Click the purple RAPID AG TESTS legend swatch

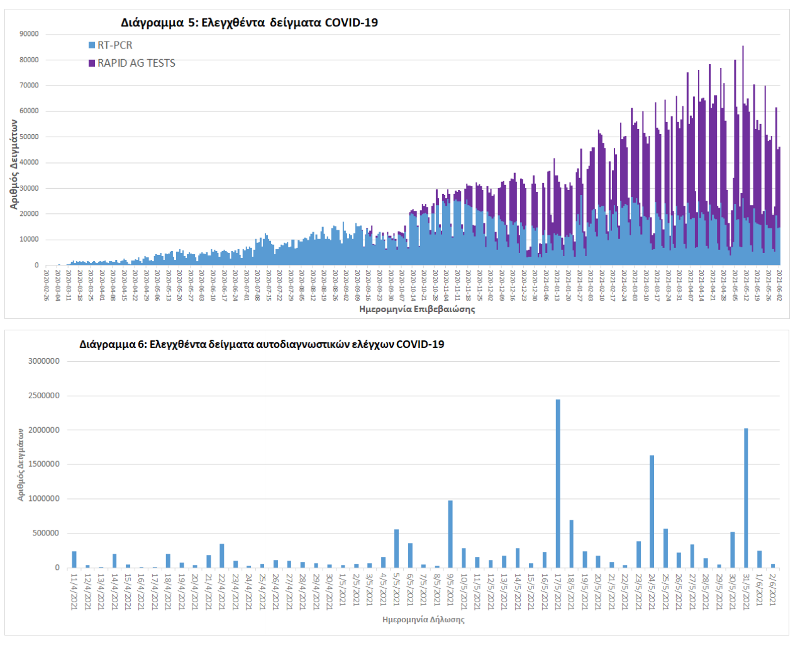click(92, 63)
